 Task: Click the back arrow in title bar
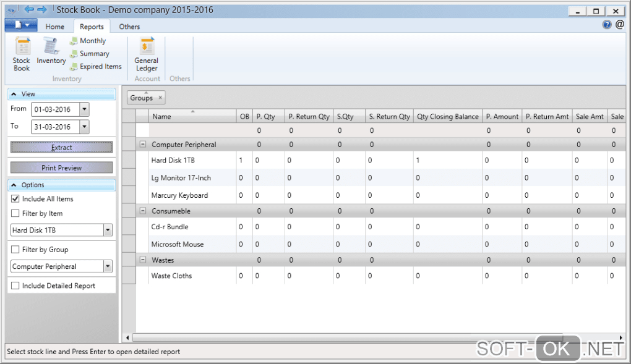click(29, 9)
